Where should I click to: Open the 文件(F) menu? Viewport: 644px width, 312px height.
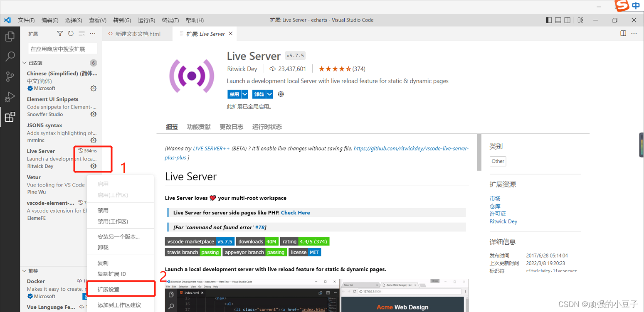tap(26, 20)
